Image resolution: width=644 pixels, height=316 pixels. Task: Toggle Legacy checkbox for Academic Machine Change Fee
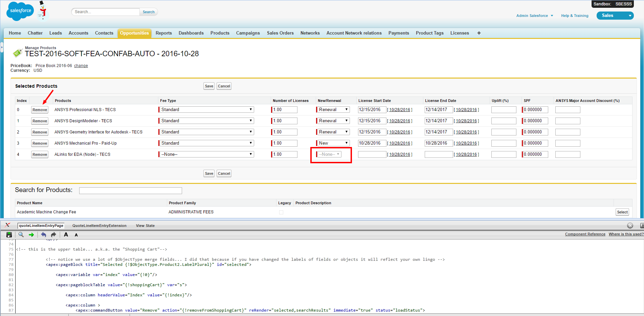pyautogui.click(x=281, y=212)
